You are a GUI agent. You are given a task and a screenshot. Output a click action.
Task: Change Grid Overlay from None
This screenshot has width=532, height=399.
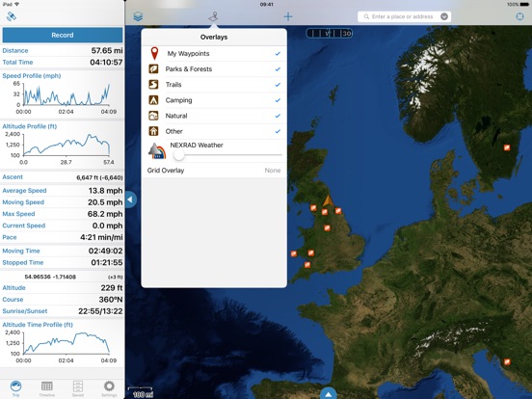click(x=214, y=171)
